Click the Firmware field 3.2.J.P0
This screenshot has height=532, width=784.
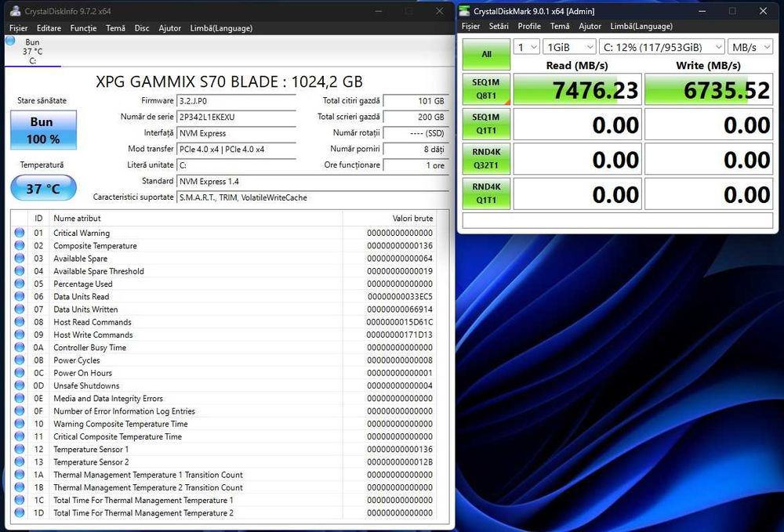coord(237,101)
